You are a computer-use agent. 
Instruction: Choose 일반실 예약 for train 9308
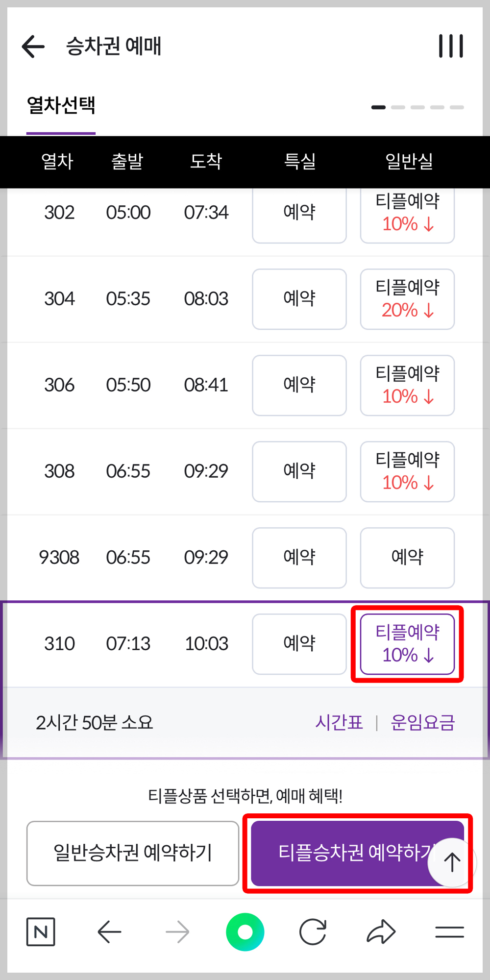[407, 557]
